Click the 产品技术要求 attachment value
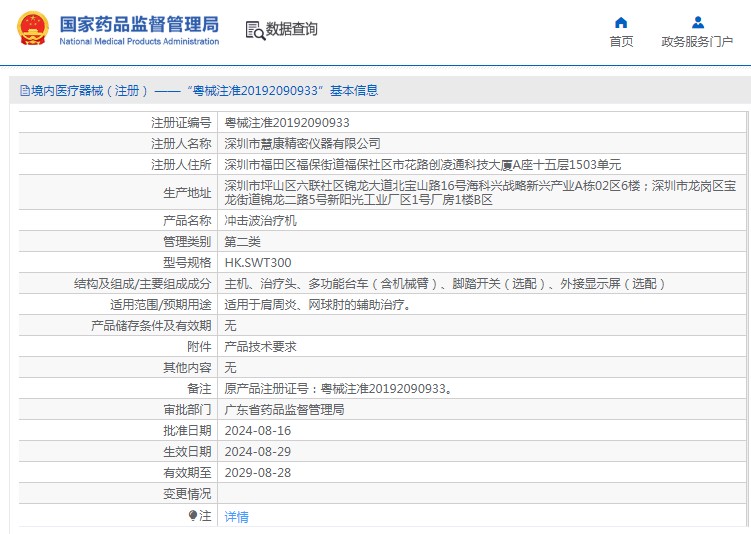 260,347
